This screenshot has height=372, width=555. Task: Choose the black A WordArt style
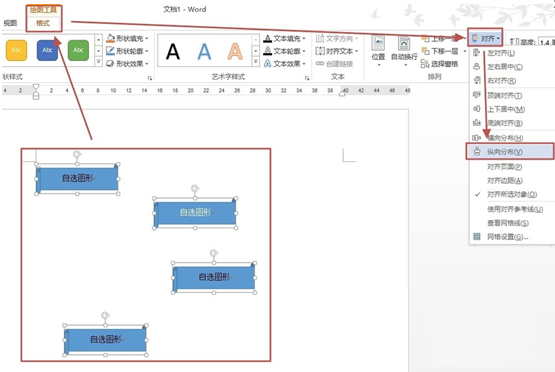(173, 51)
